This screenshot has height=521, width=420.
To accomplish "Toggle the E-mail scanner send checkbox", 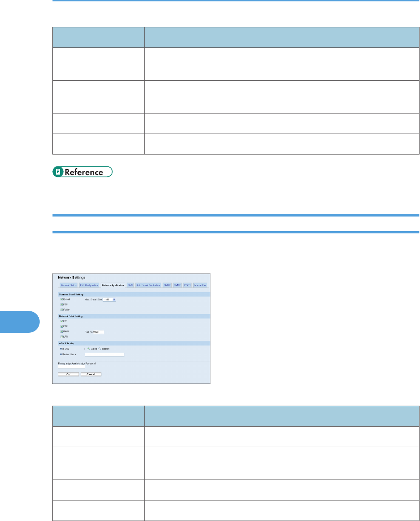I will [x=62, y=299].
